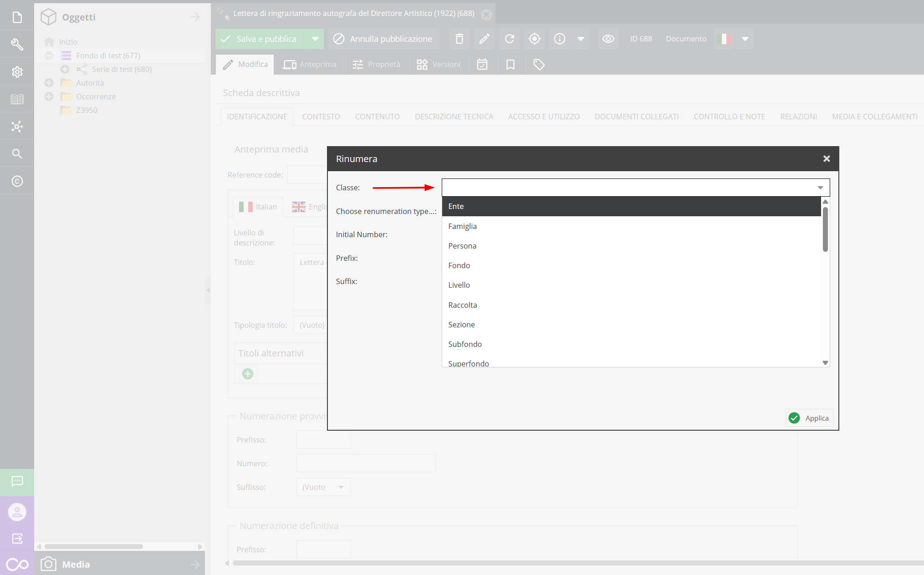Click the refresh reload icon in toolbar
924x575 pixels.
510,39
